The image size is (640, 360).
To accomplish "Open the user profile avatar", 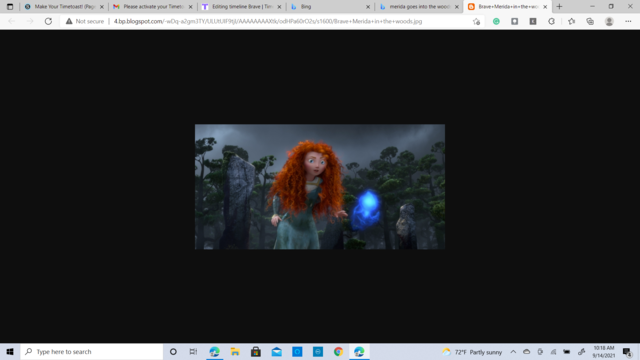I will pyautogui.click(x=609, y=21).
